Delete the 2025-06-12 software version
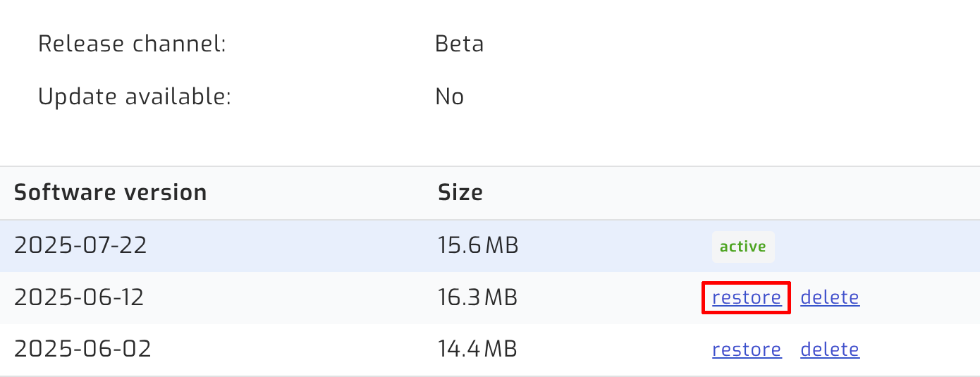Screen dimensions: 980x377 coord(830,297)
